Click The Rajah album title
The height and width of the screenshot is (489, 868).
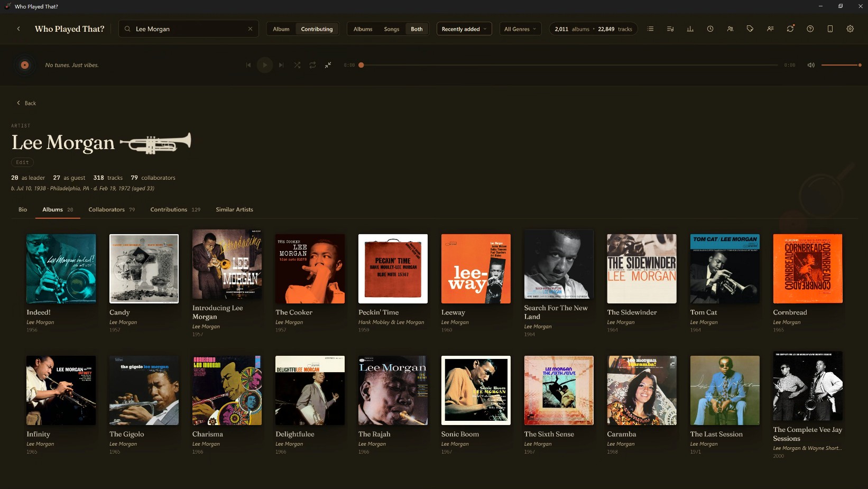coord(374,434)
